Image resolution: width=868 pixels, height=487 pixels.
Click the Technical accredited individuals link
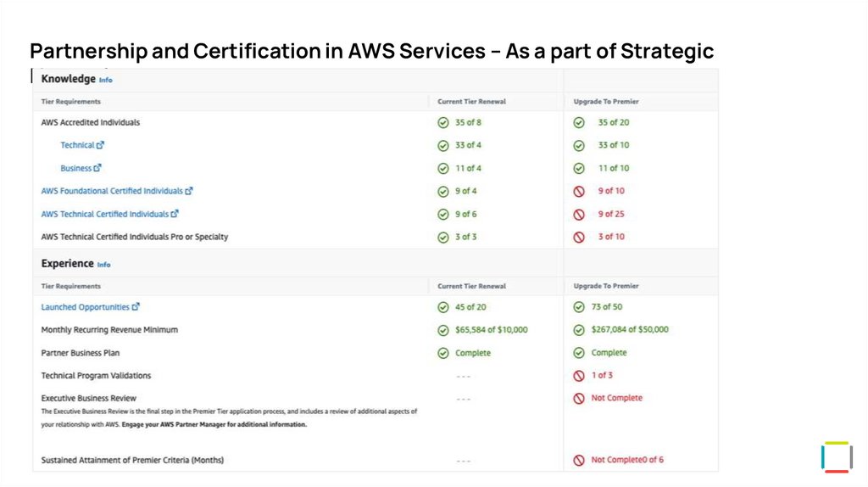coord(77,145)
